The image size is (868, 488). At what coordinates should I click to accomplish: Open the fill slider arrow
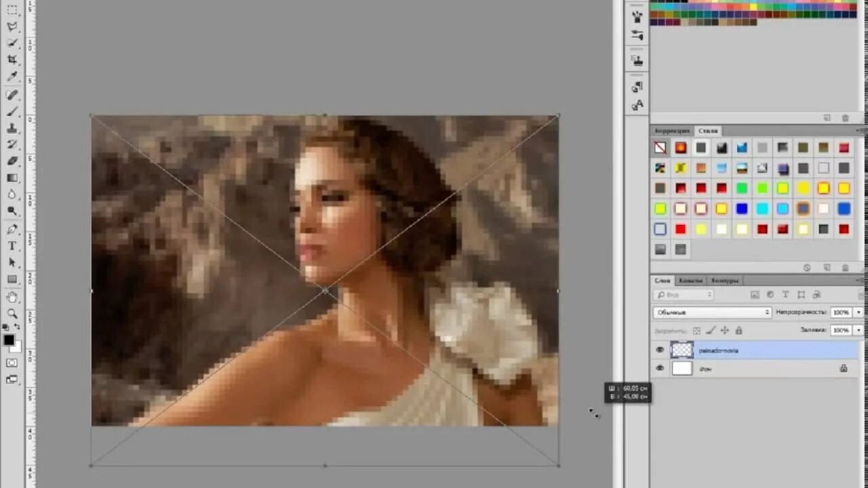(858, 330)
